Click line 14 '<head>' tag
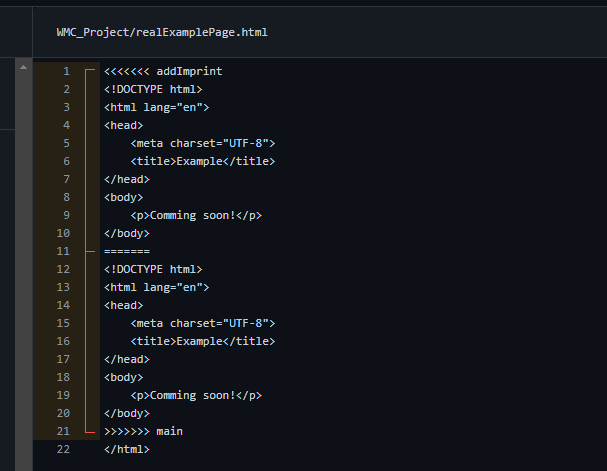607x471 pixels. 123,305
